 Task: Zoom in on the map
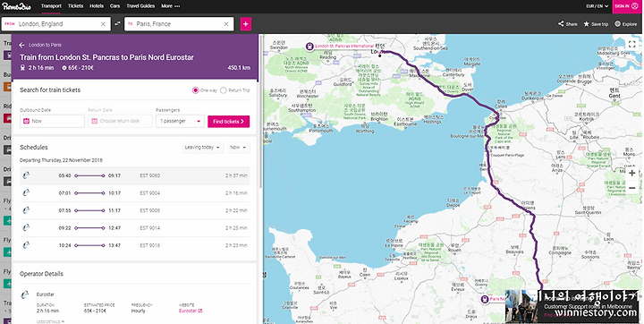coord(632,173)
